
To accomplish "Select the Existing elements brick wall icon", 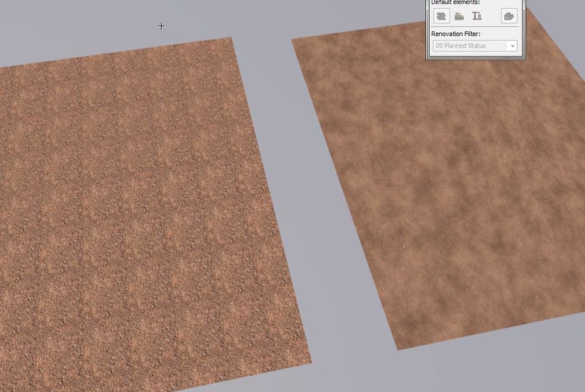I will click(441, 16).
